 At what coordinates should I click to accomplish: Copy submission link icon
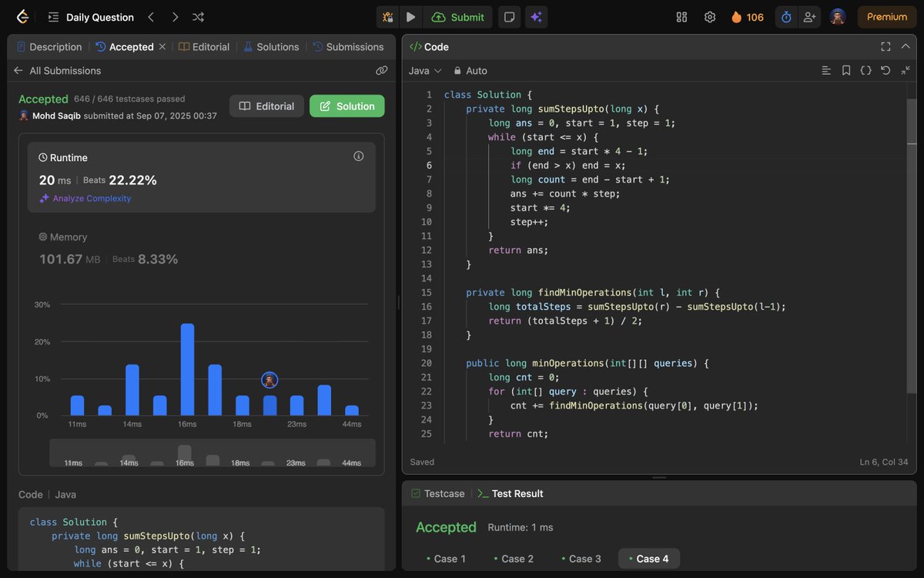381,71
